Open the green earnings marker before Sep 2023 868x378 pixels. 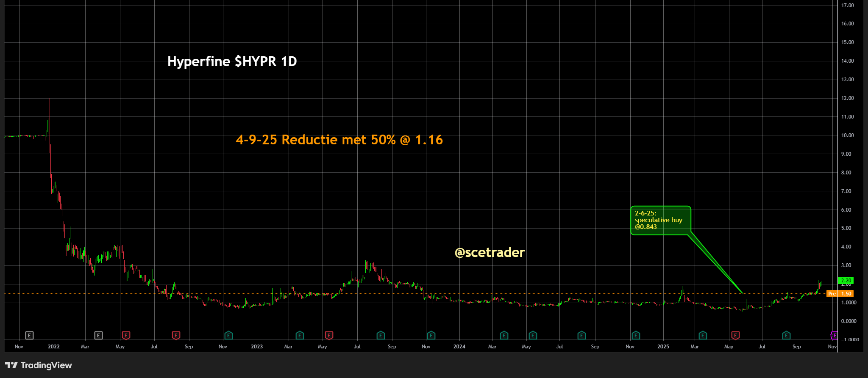pyautogui.click(x=381, y=335)
